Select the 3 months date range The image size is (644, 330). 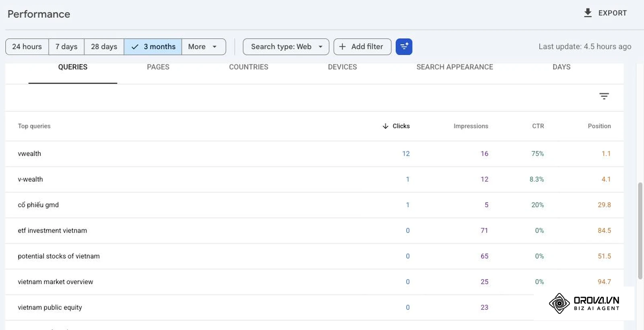(x=153, y=47)
